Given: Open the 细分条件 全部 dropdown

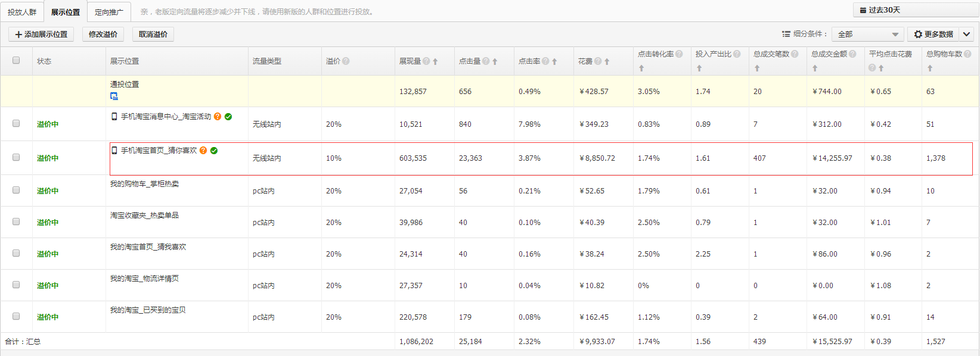Looking at the screenshot, I should click(868, 35).
